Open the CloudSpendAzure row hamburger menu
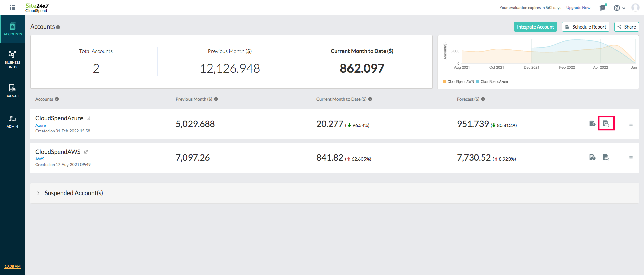Image resolution: width=644 pixels, height=275 pixels. click(631, 124)
